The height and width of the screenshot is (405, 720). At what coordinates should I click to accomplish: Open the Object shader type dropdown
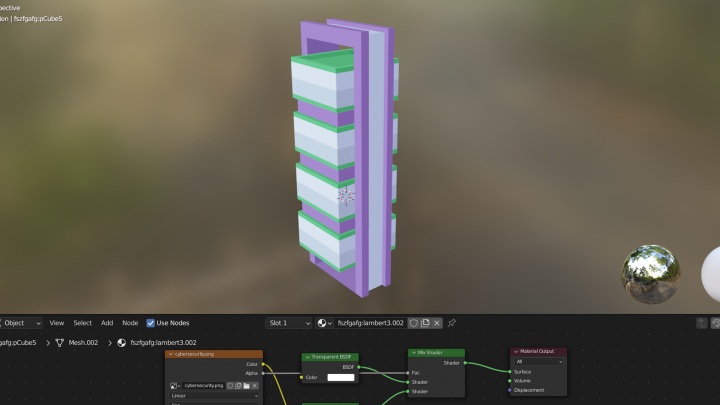(21, 323)
